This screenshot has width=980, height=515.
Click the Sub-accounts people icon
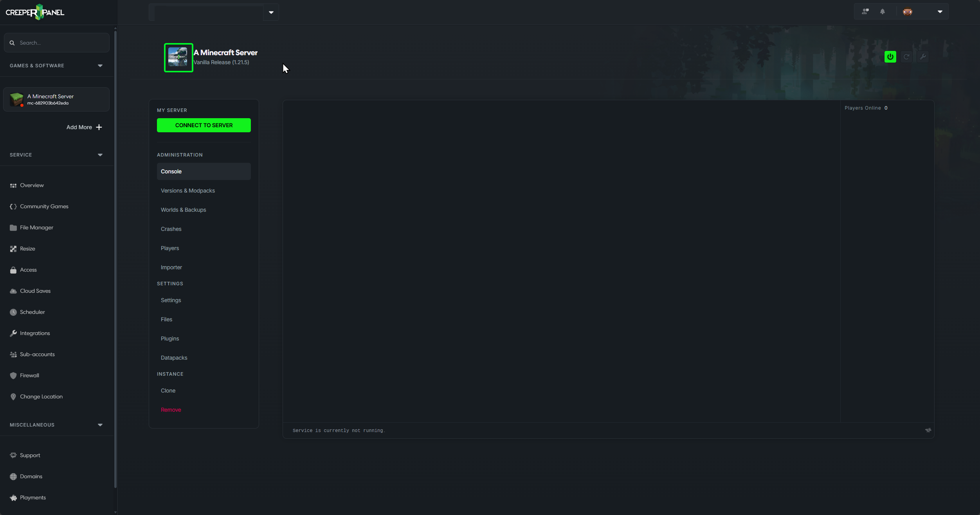pyautogui.click(x=13, y=355)
